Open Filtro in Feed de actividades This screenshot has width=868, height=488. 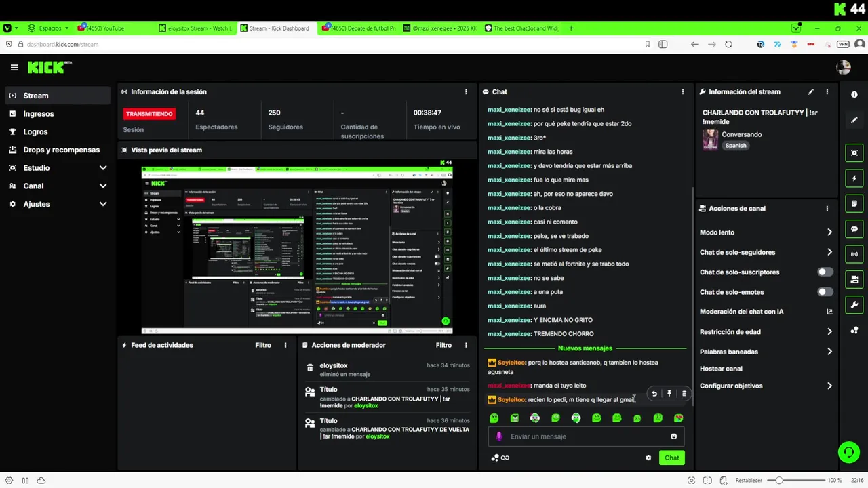pyautogui.click(x=263, y=345)
